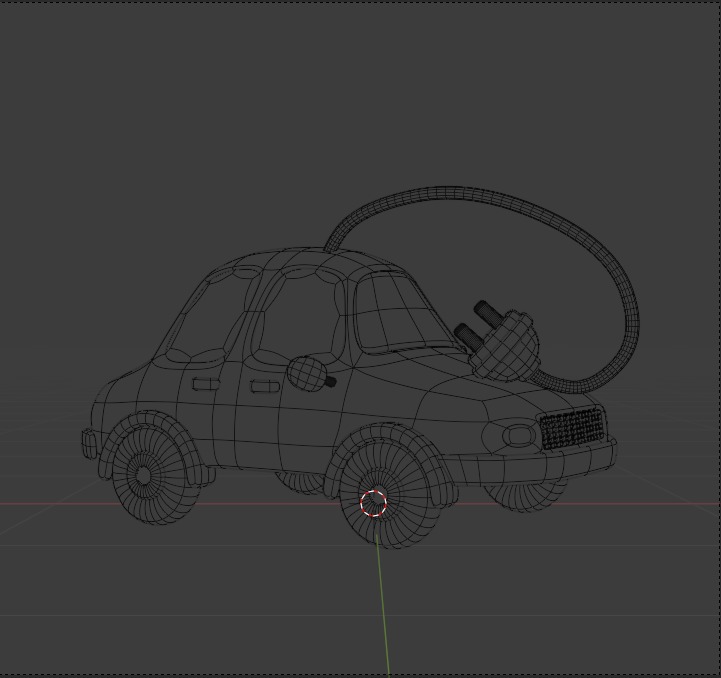Select the car's rear-left wheel mesh

click(156, 476)
